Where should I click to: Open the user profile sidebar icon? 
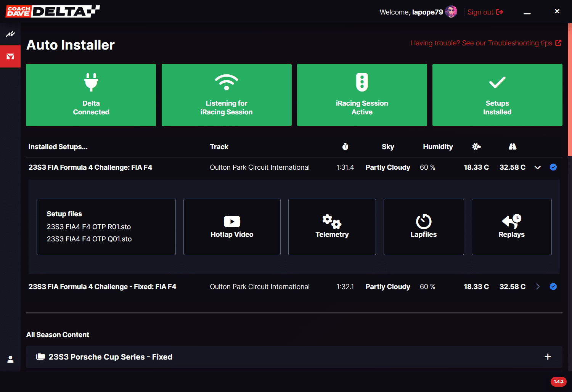[x=10, y=359]
